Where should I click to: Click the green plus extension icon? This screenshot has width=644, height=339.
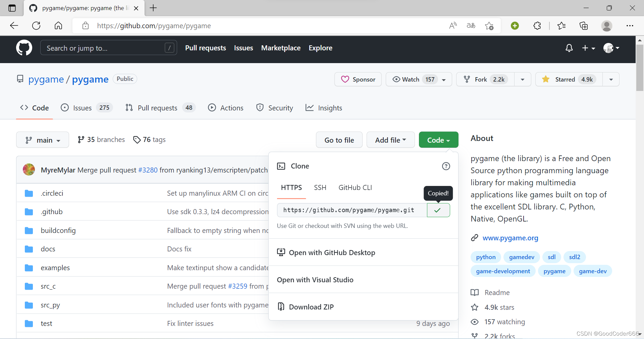[515, 26]
